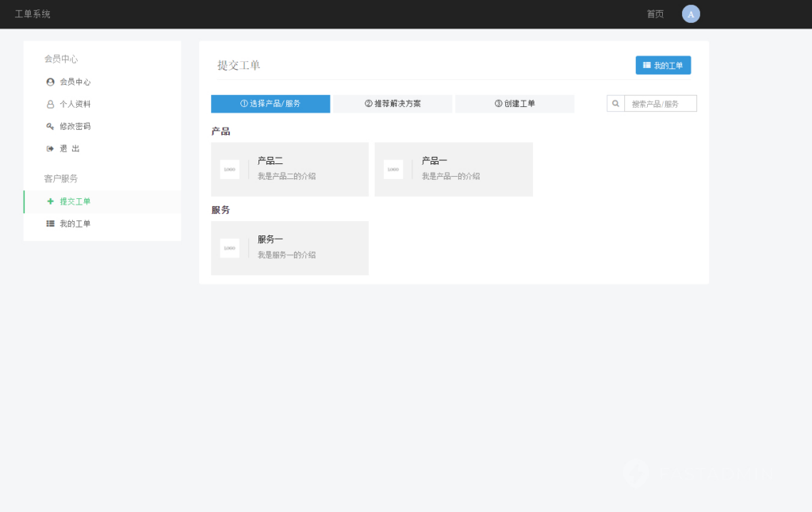
Task: Click the blue 我的工单 button
Action: [663, 65]
